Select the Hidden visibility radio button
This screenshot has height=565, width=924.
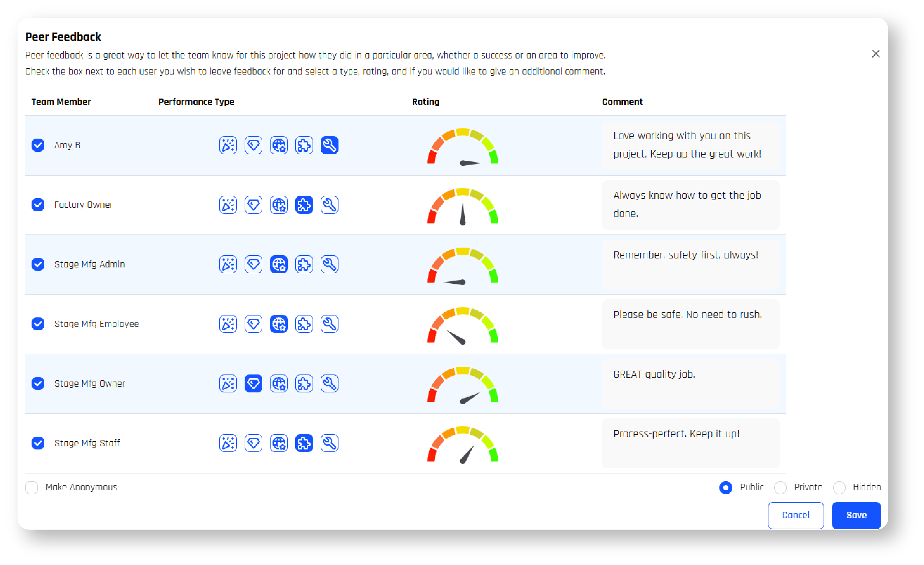coord(839,488)
